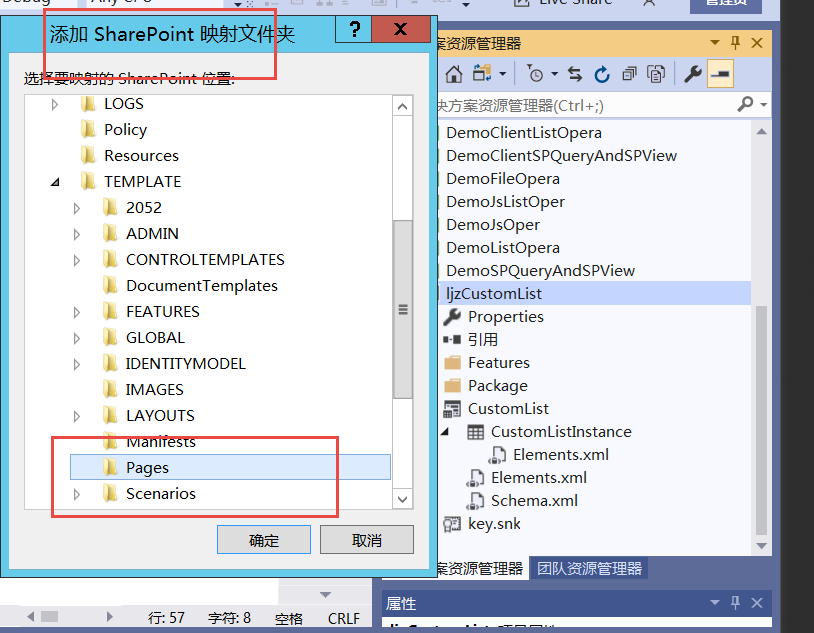The width and height of the screenshot is (814, 633).
Task: Select DemoFileOpera project
Action: tap(503, 178)
